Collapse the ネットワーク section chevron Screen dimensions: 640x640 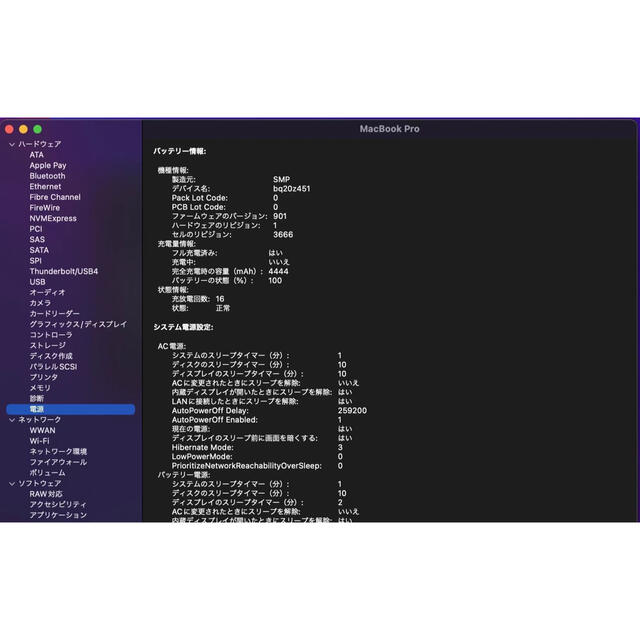tap(12, 420)
